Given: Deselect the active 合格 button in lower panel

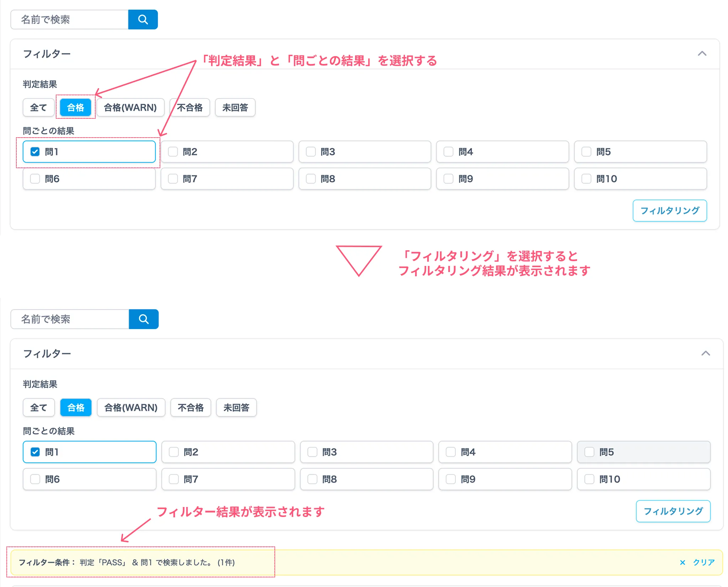Looking at the screenshot, I should click(x=76, y=407).
